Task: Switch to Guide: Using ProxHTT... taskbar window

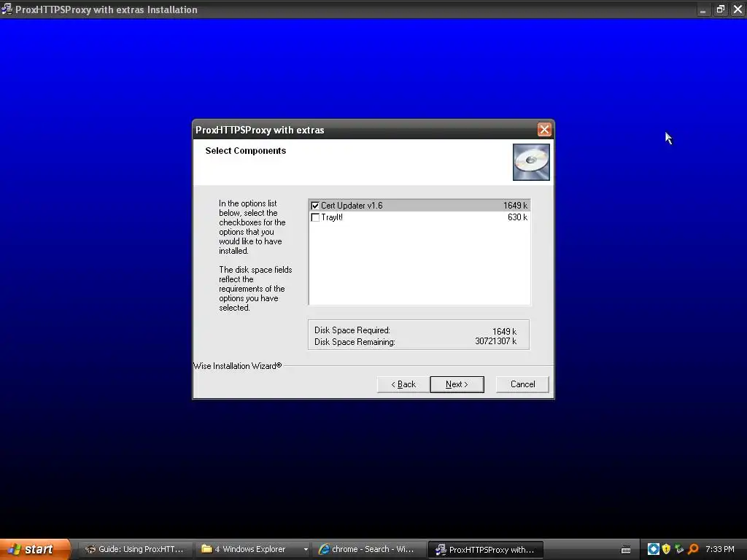Action: [134, 549]
